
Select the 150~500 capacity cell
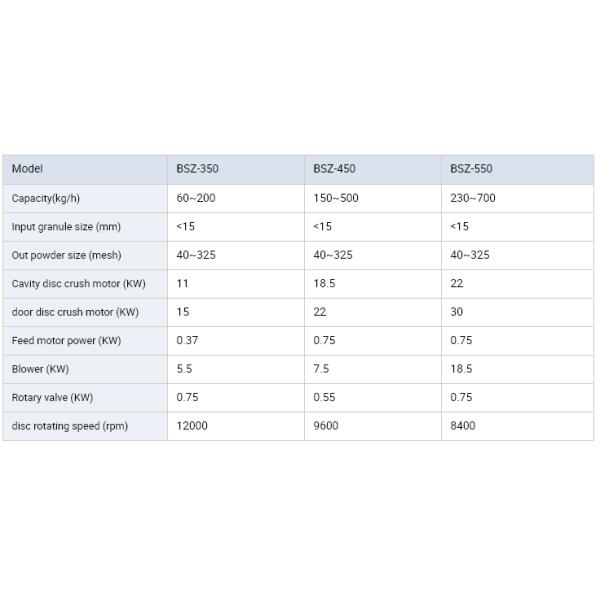[x=336, y=198]
